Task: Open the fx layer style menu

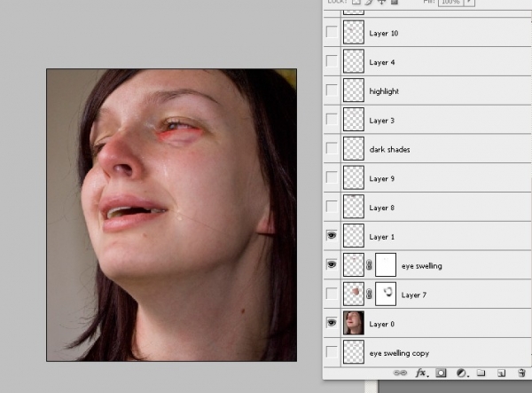Action: click(x=422, y=373)
